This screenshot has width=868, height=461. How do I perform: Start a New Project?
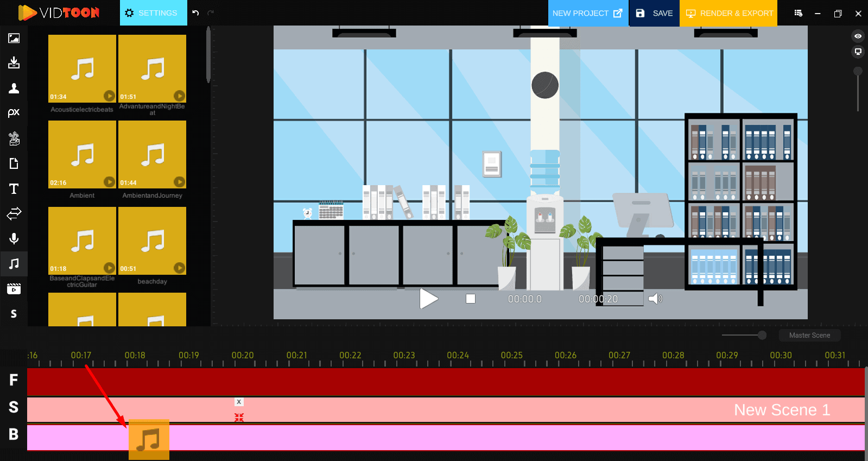pos(588,13)
